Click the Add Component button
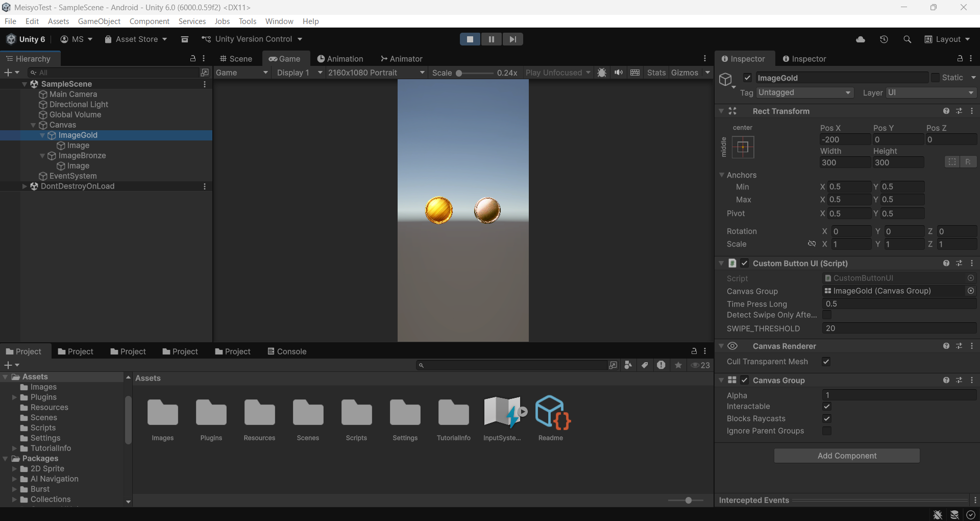This screenshot has width=980, height=521. [847, 456]
